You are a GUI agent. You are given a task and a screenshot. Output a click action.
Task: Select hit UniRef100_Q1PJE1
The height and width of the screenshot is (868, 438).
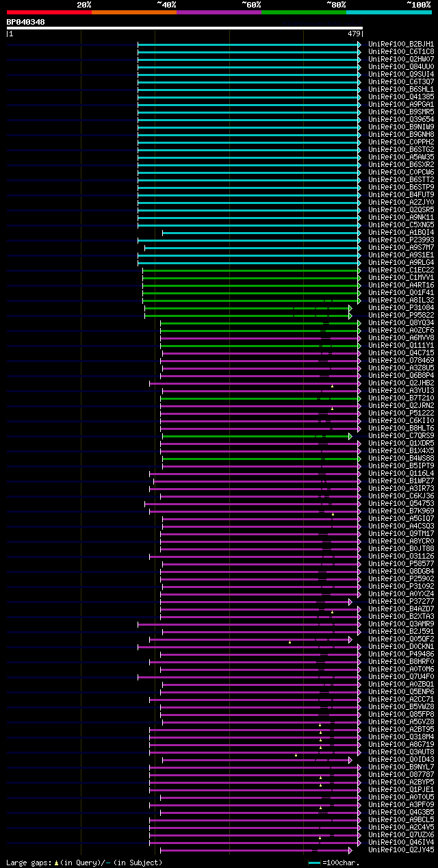tap(401, 789)
